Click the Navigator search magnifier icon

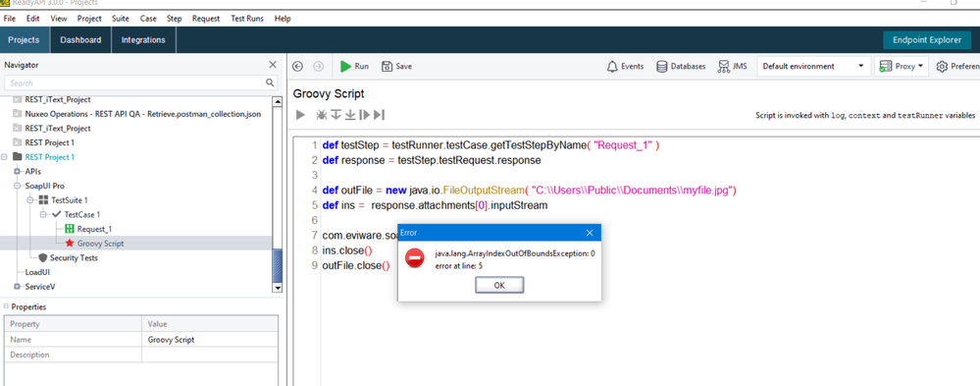click(270, 83)
